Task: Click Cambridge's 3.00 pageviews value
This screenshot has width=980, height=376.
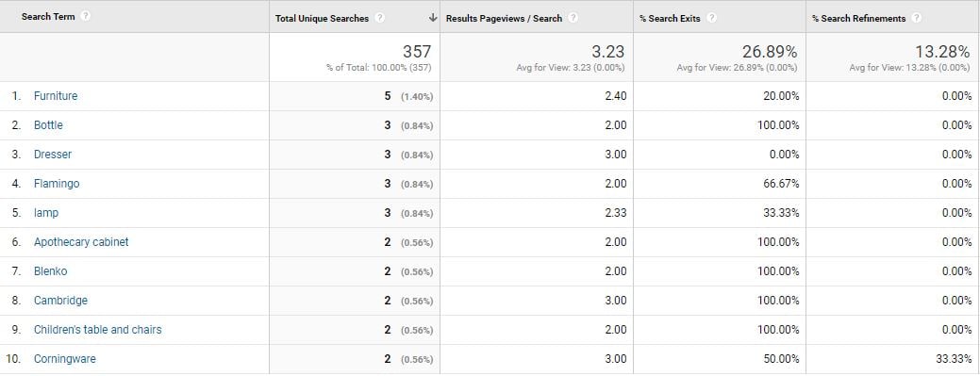Action: pyautogui.click(x=616, y=301)
